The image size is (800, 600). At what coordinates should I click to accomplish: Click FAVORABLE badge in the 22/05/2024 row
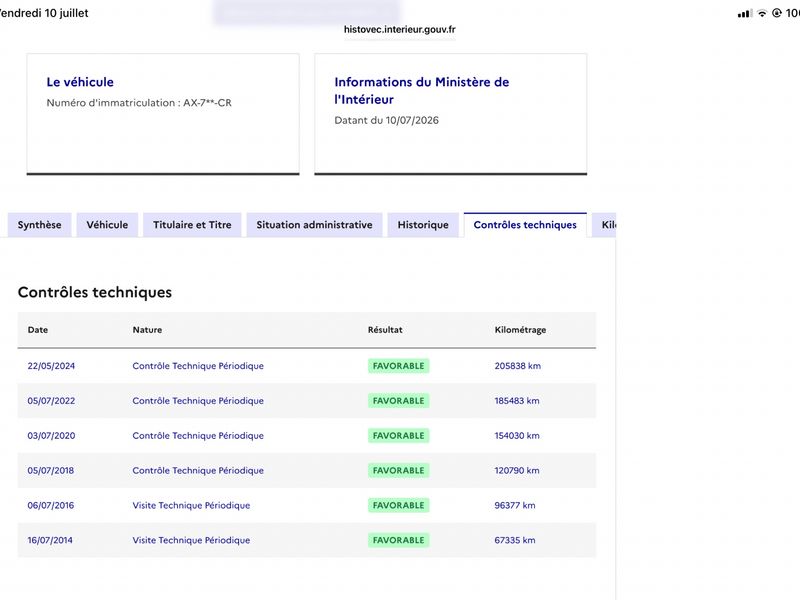398,366
